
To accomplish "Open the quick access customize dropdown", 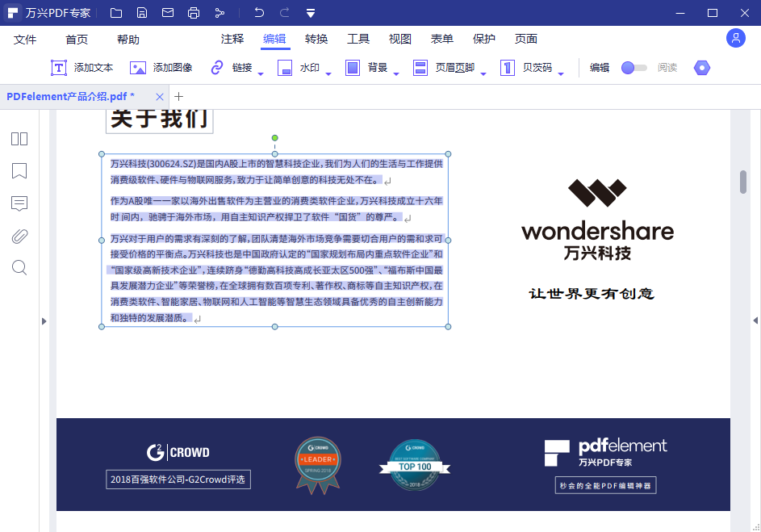I will 311,14.
